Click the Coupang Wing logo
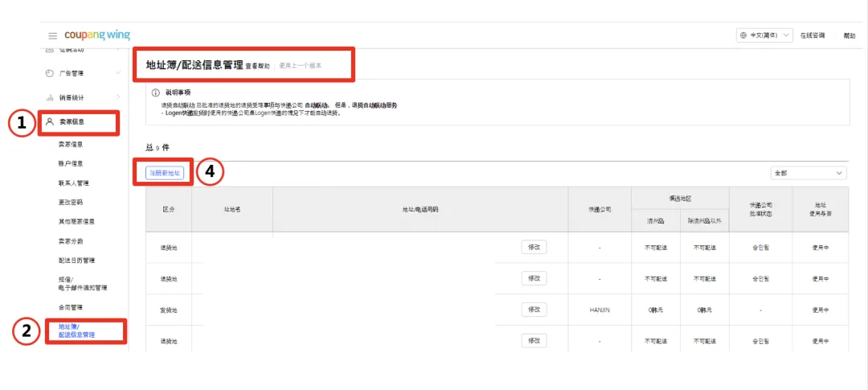The height and width of the screenshot is (390, 868). pos(97,35)
